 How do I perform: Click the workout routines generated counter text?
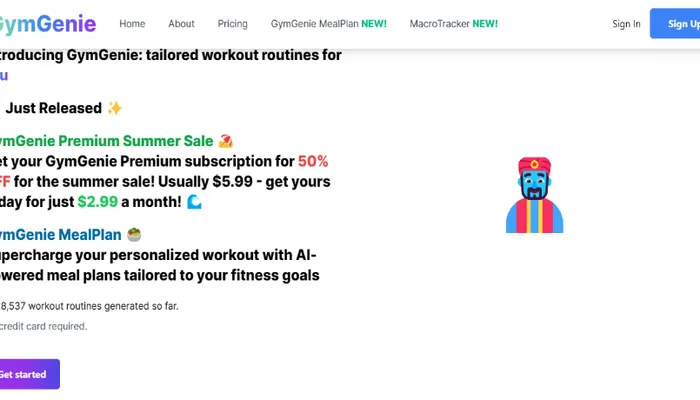click(90, 305)
